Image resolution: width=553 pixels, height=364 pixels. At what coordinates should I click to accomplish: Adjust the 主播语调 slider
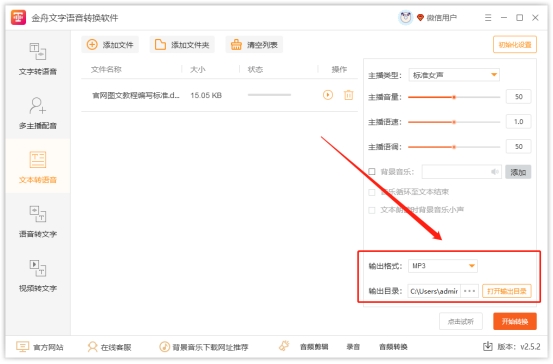[x=454, y=147]
